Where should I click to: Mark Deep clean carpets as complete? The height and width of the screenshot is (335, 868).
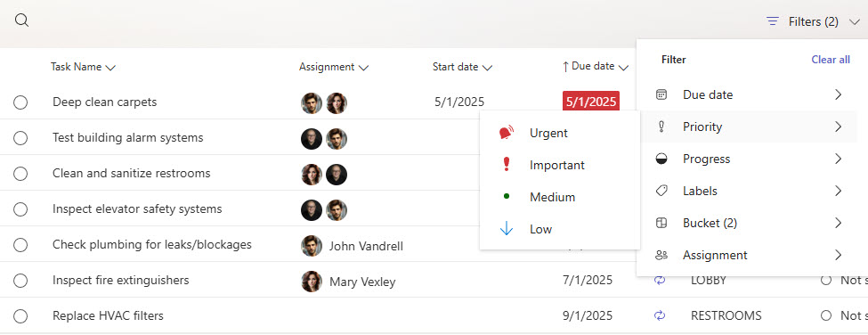tap(20, 102)
